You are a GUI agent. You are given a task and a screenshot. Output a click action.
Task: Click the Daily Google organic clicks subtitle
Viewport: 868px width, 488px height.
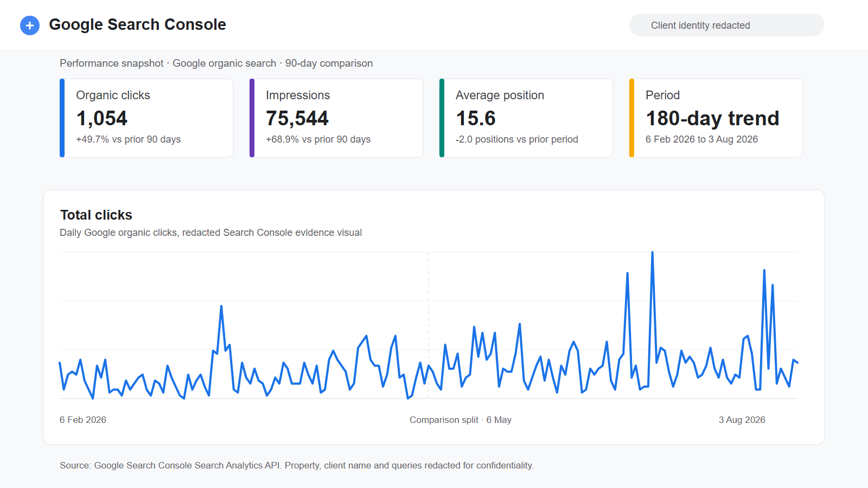coord(210,233)
